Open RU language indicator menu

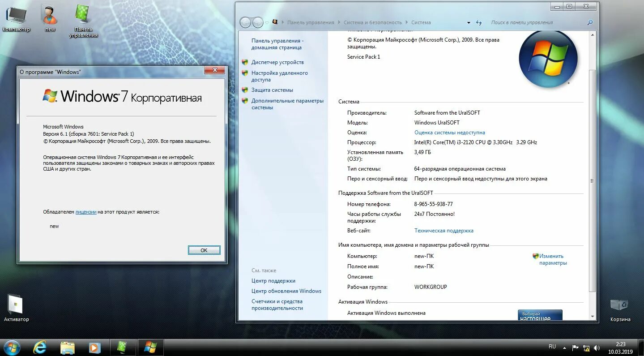click(x=552, y=347)
